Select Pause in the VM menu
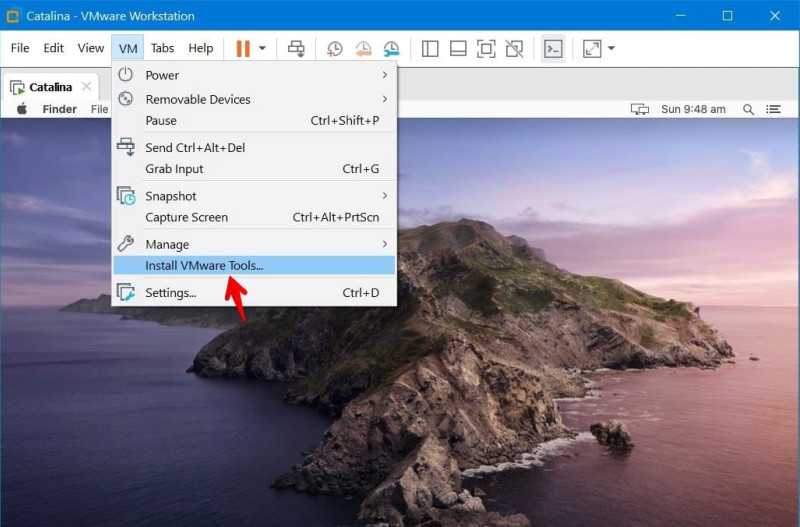The height and width of the screenshot is (527, 800). 254,120
